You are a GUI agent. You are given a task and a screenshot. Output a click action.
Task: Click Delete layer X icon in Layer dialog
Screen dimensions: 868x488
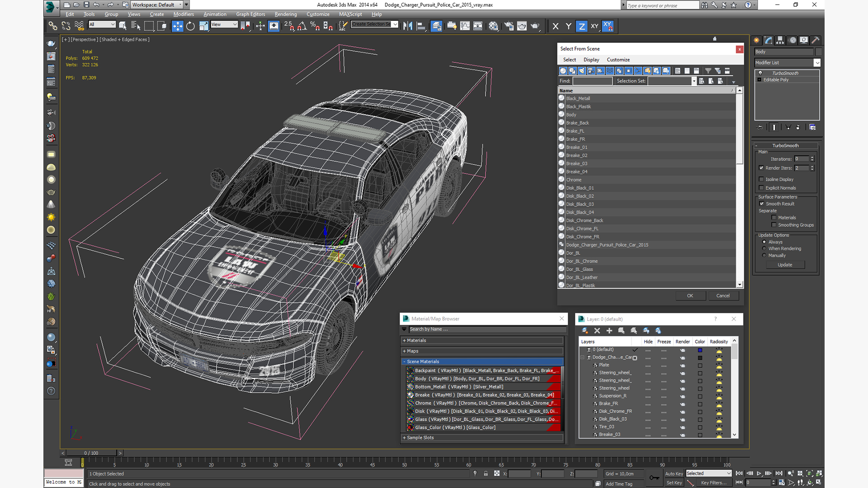tap(597, 331)
